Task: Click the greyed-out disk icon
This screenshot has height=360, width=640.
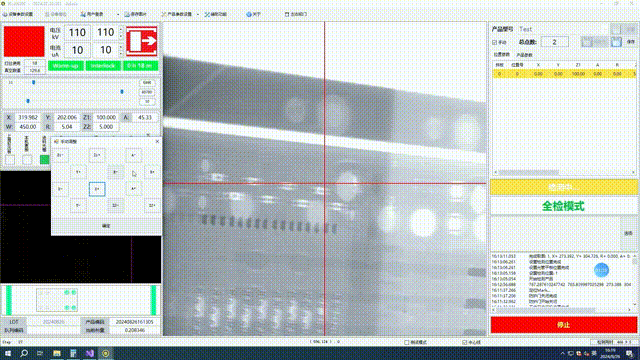Action: 587,42
